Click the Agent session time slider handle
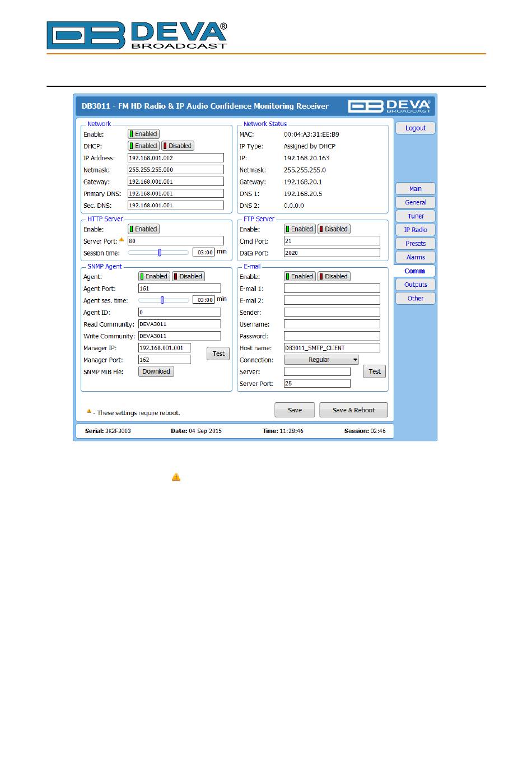Image resolution: width=532 pixels, height=758 pixels. pos(162,300)
